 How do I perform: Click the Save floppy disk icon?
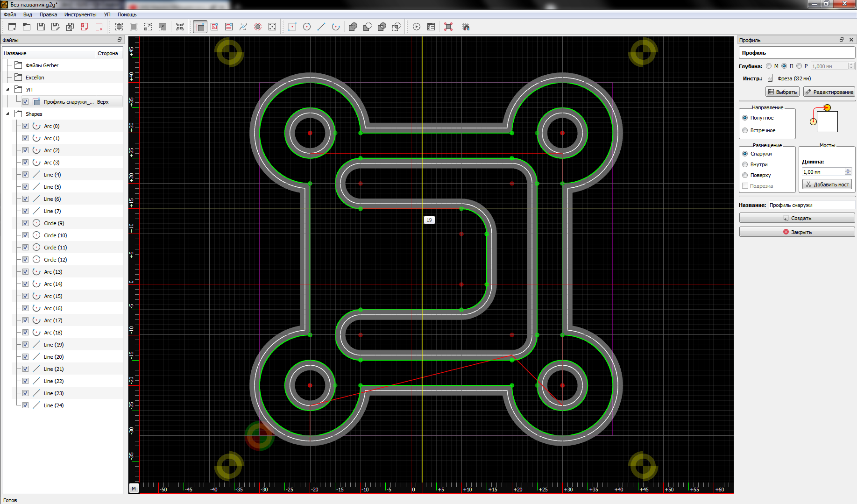point(41,27)
